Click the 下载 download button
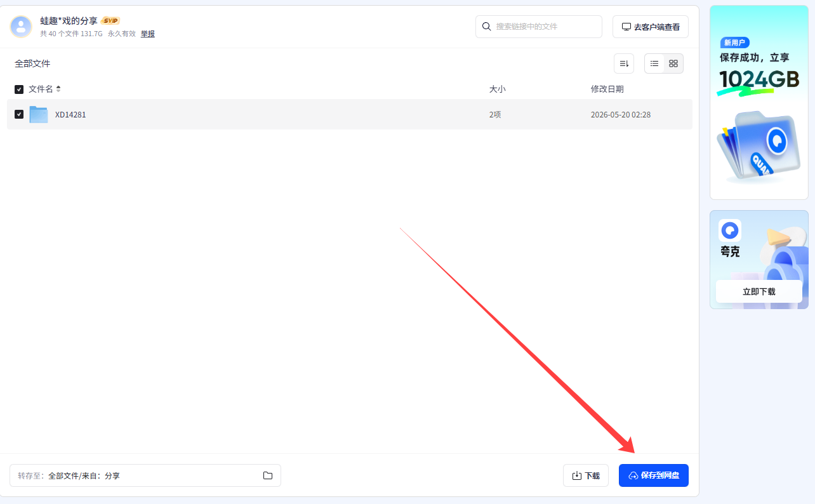Image resolution: width=815 pixels, height=504 pixels. click(586, 475)
